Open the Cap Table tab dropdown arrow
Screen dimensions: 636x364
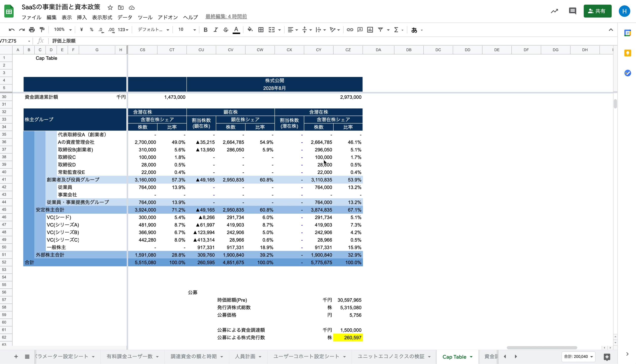click(471, 357)
